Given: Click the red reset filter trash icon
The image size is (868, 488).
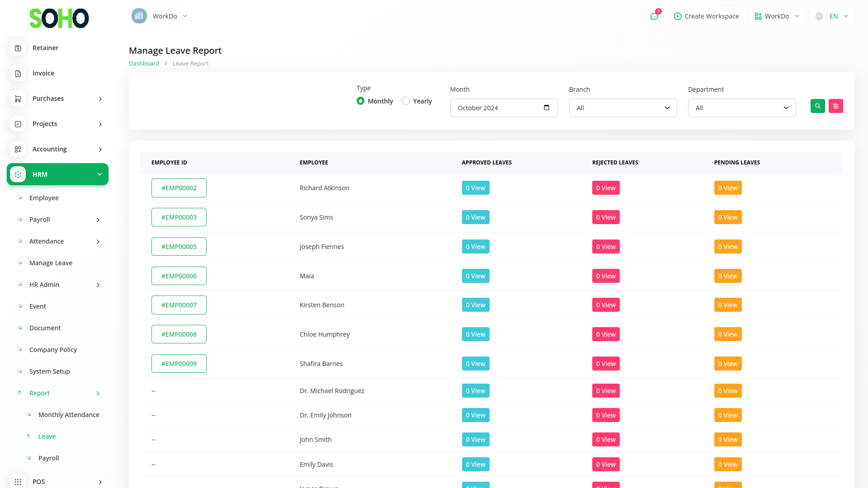Looking at the screenshot, I should (x=835, y=106).
